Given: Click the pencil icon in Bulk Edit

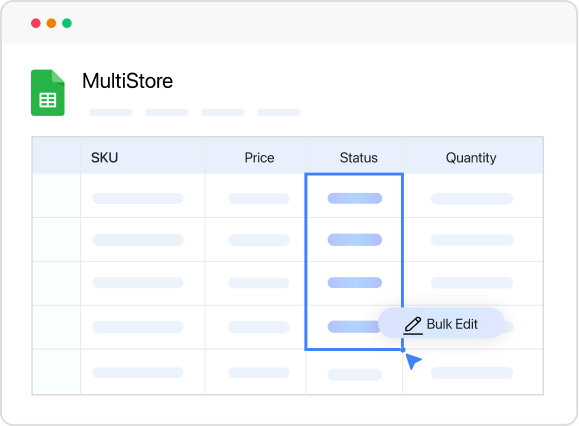Looking at the screenshot, I should [413, 326].
